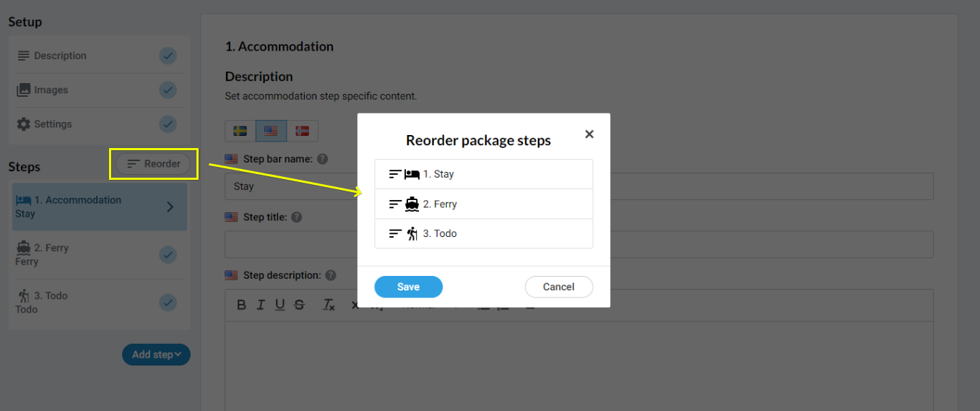Select the '2. Ferry' text in dialog
The image size is (980, 411).
pos(440,204)
